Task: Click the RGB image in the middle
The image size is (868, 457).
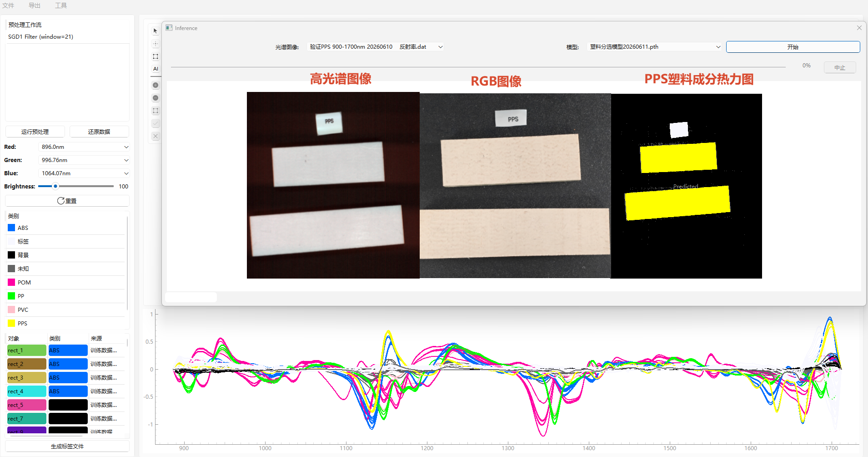Action: (515, 186)
